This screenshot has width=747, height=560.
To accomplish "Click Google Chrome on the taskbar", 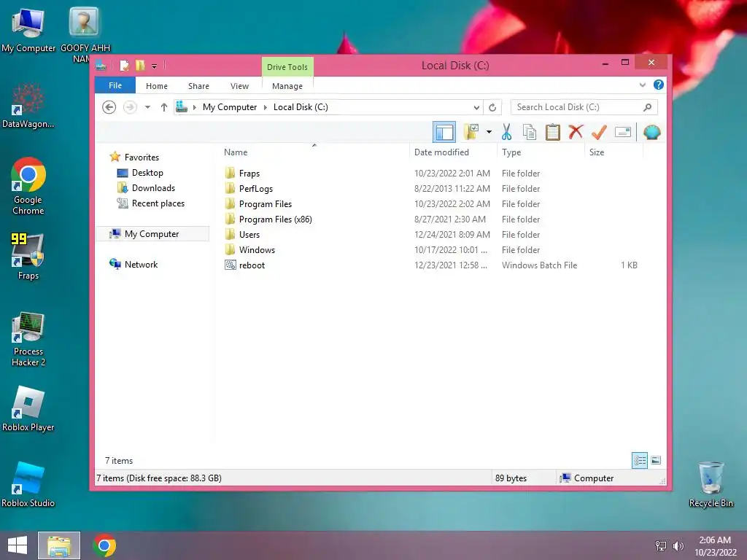I will click(x=104, y=545).
